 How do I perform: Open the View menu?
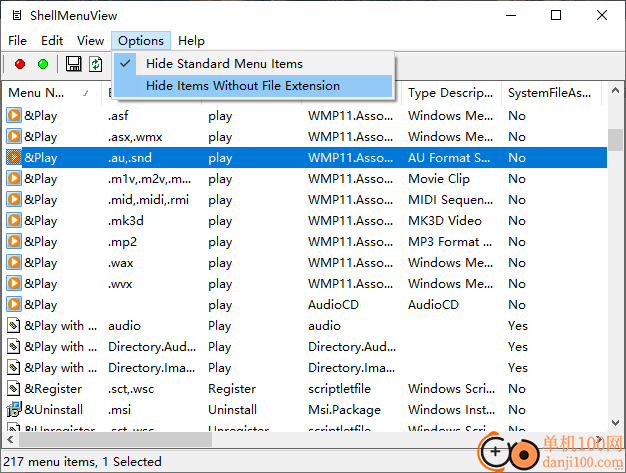91,41
